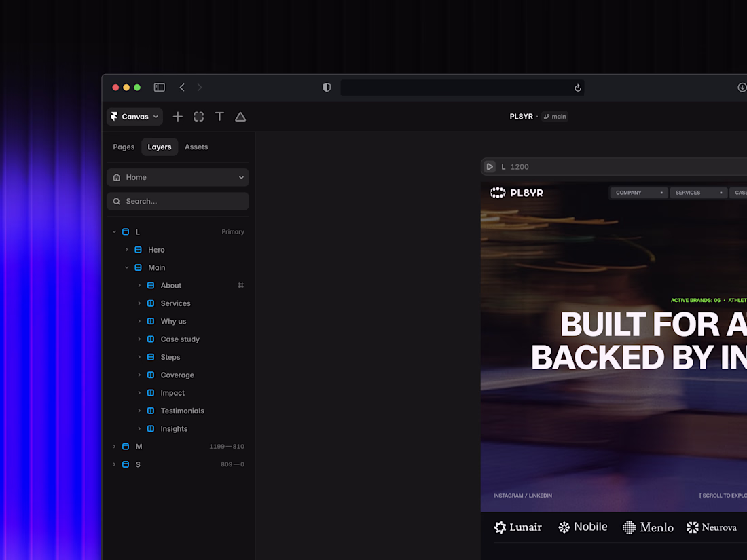The image size is (747, 560).
Task: Click the Primary label on L row
Action: [233, 232]
